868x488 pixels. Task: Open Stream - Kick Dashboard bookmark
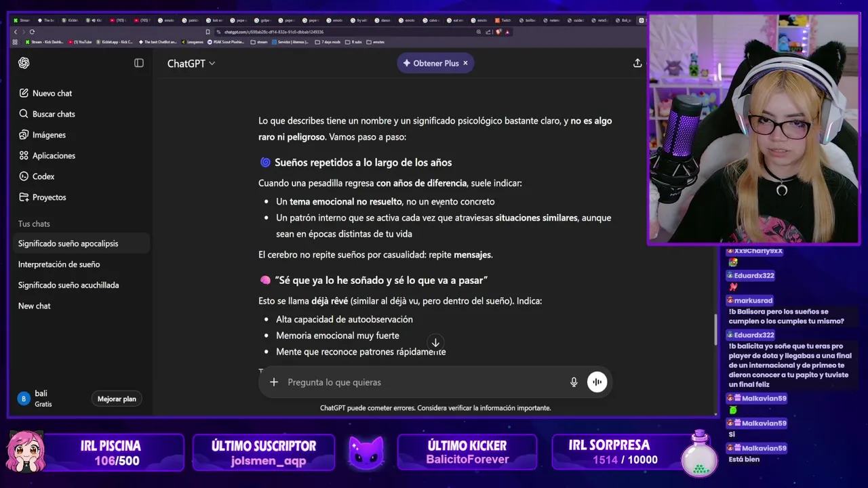pyautogui.click(x=44, y=42)
